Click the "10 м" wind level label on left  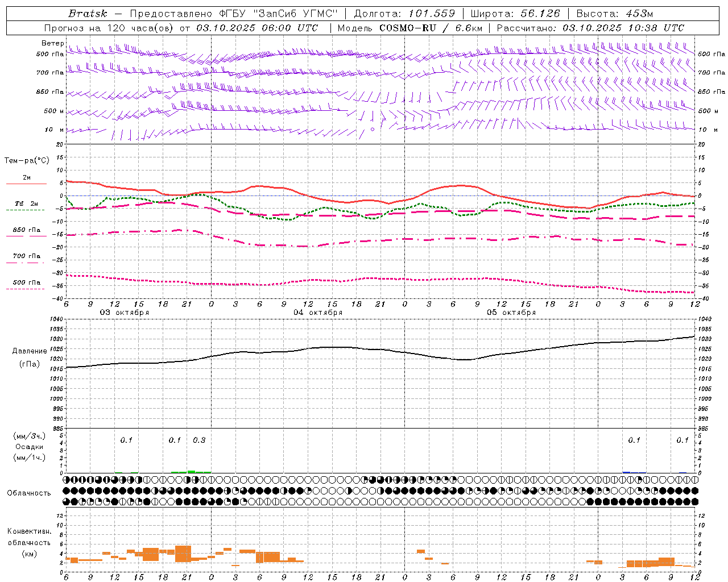54,130
